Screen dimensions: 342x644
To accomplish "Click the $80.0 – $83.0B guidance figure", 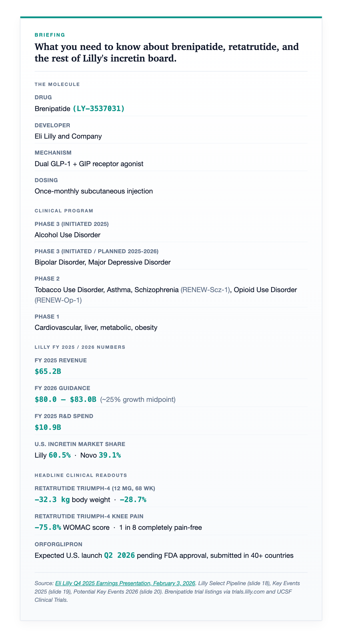I will tap(66, 399).
